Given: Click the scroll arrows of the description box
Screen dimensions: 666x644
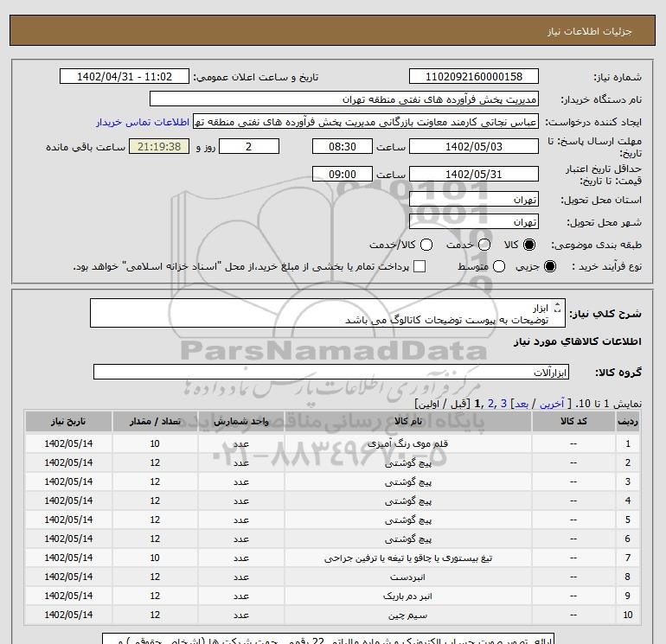Looking at the screenshot, I should [558, 308].
